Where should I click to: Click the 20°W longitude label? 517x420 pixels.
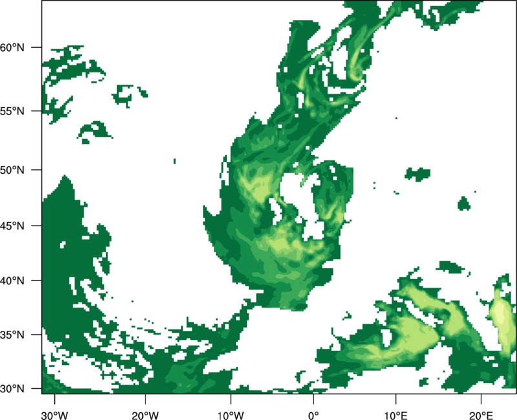145,415
